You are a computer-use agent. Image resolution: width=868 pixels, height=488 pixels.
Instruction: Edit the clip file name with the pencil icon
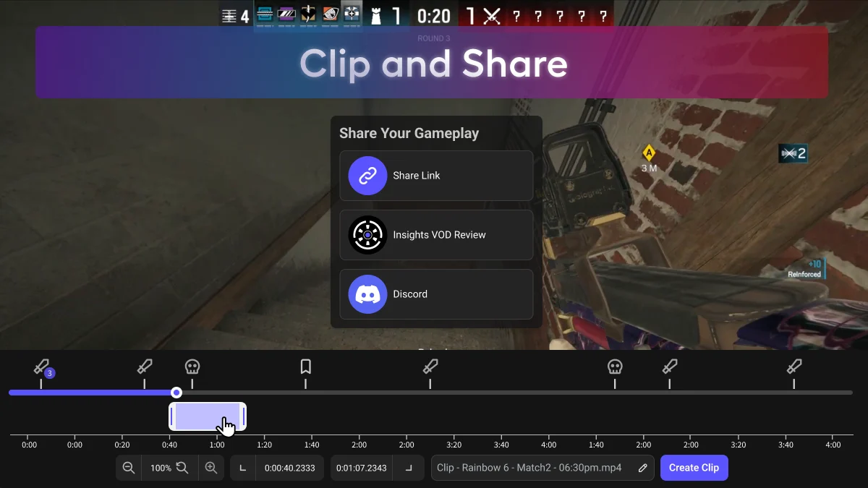[642, 468]
